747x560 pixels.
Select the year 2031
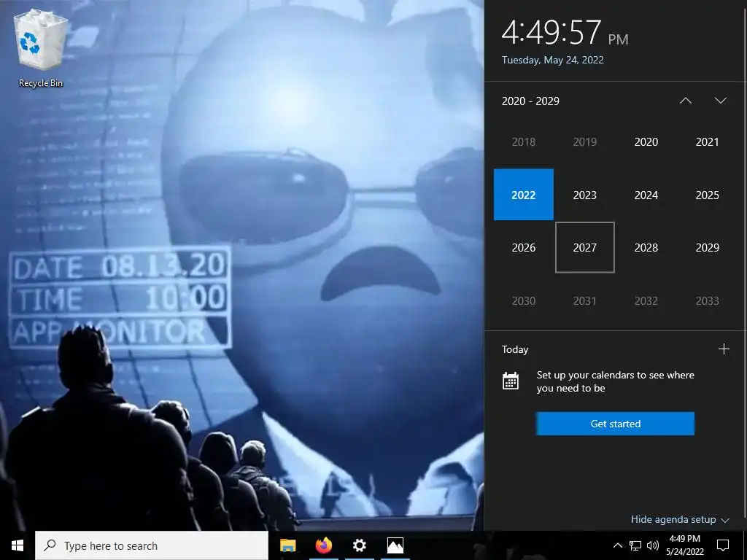[x=584, y=301]
